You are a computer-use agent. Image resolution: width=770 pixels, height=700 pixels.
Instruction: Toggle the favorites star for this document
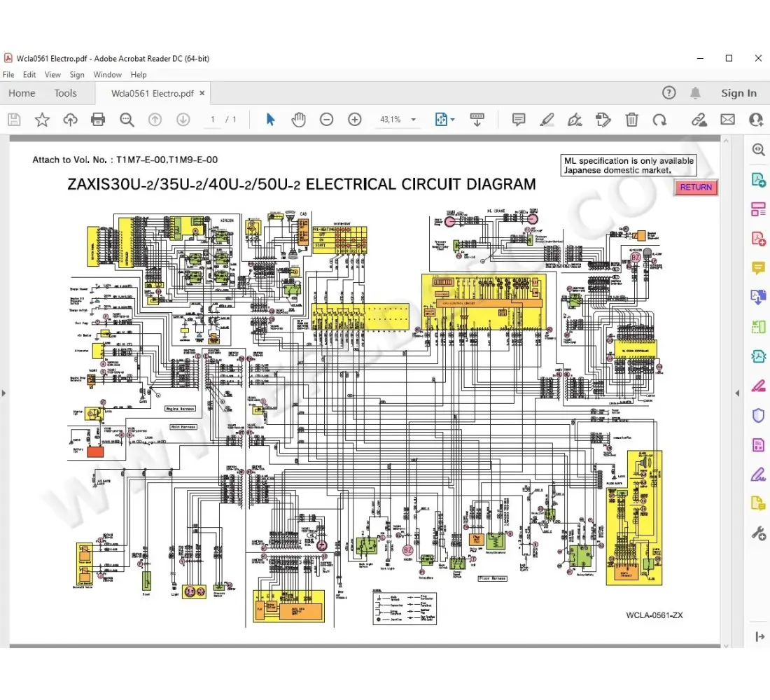42,119
